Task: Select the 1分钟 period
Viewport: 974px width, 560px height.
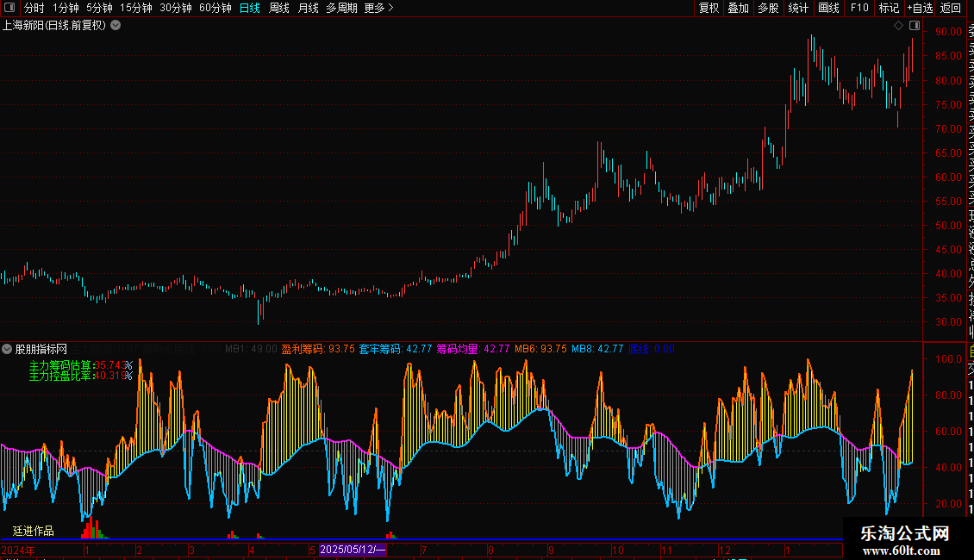Action: [x=66, y=8]
